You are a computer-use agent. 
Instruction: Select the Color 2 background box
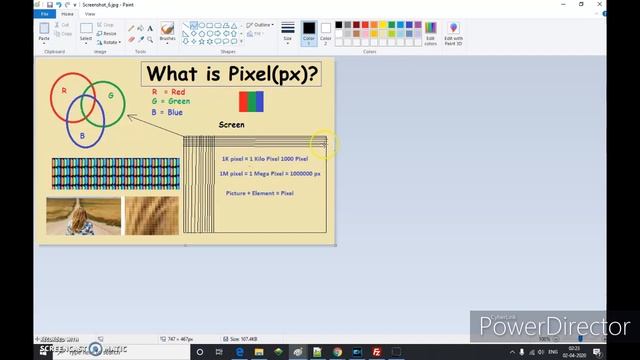coord(326,33)
